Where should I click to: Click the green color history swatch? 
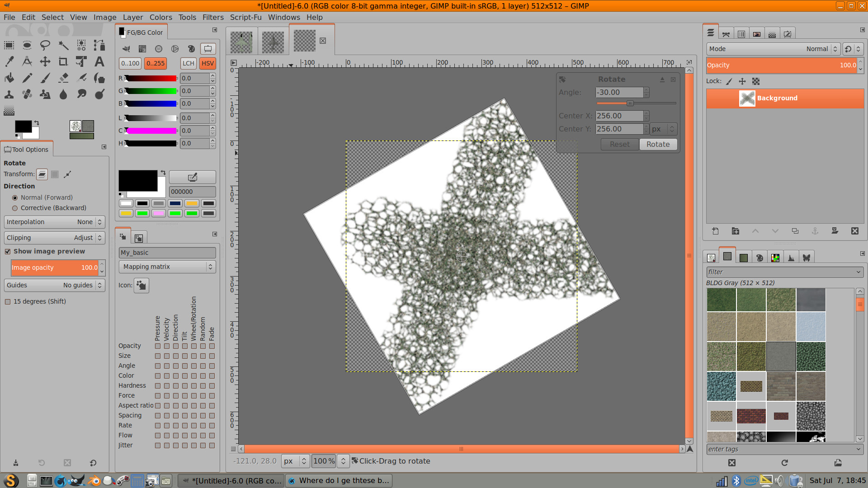142,213
